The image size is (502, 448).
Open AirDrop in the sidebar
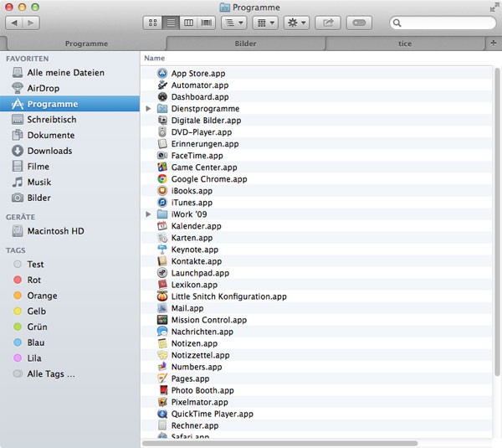point(69,88)
